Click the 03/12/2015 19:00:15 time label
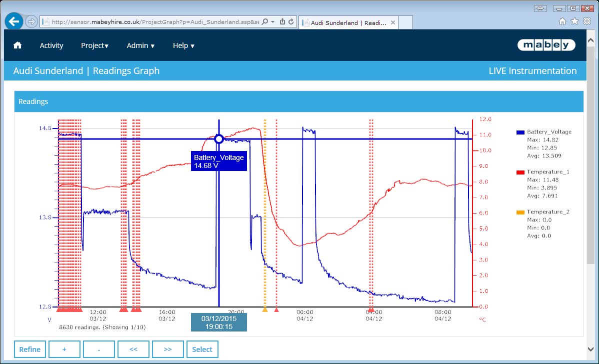 click(x=219, y=322)
